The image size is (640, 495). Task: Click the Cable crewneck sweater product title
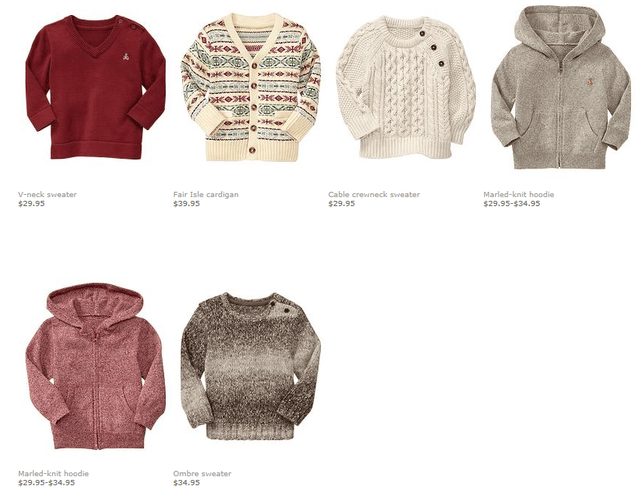[x=374, y=195]
